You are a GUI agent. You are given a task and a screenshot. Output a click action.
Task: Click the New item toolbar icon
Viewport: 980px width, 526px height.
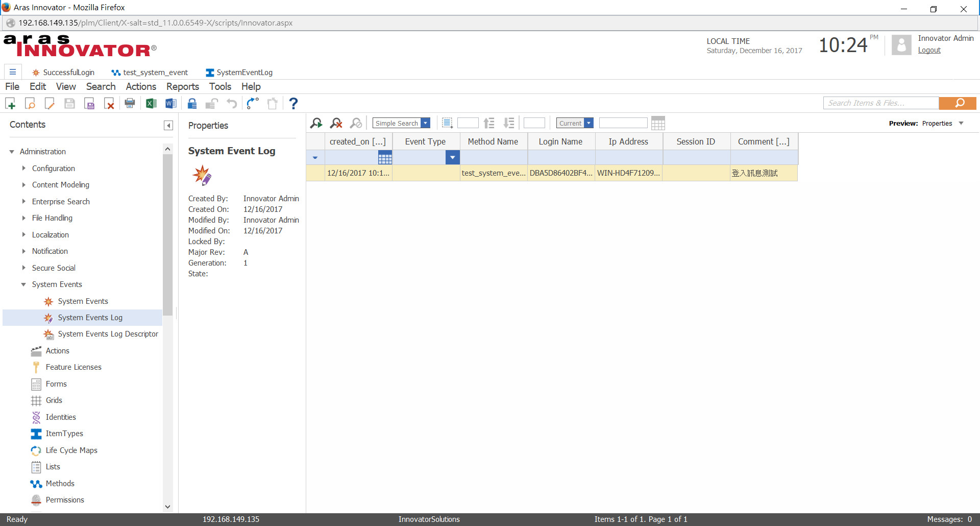[10, 104]
